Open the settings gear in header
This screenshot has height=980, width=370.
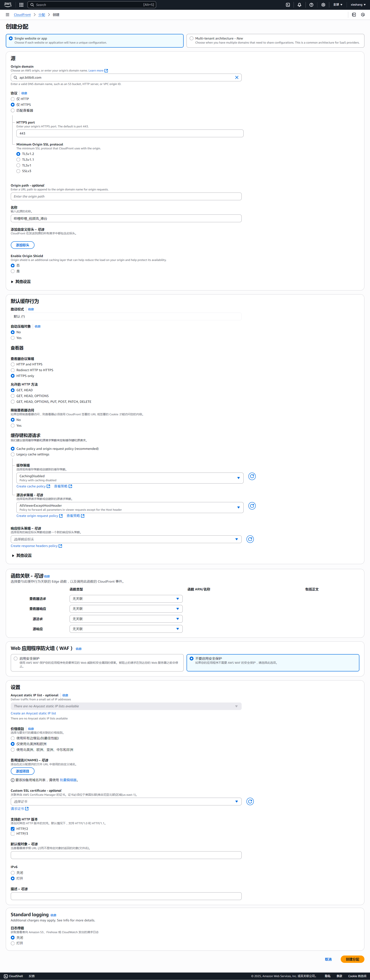pos(323,5)
